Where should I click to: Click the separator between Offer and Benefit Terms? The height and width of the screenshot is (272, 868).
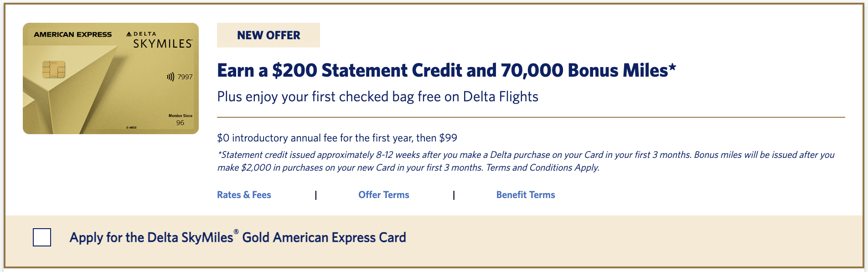pyautogui.click(x=454, y=195)
